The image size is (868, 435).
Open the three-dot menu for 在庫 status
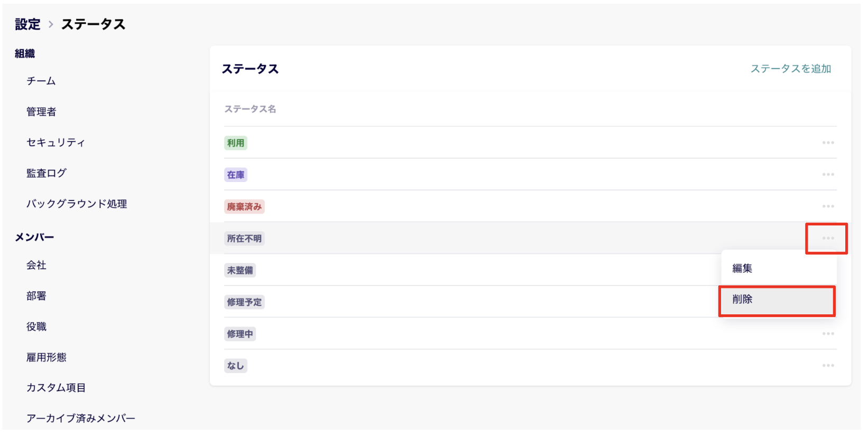pos(828,175)
